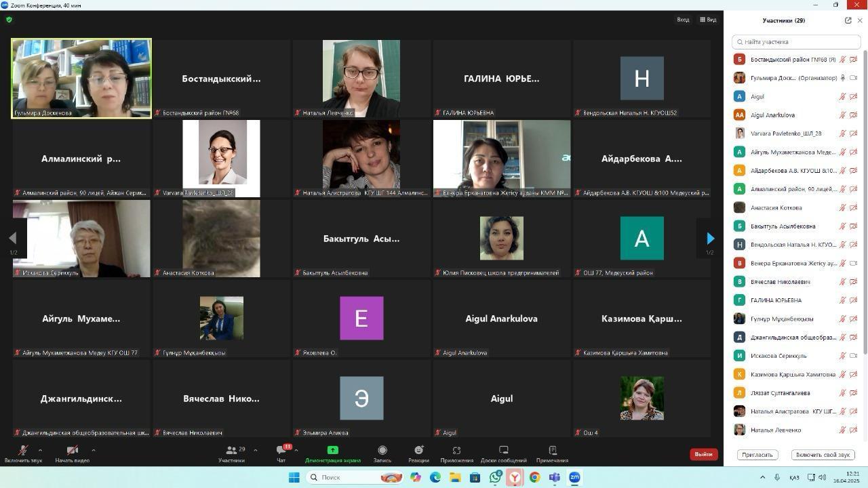
Task: Start recording with the Запись icon
Action: [x=382, y=451]
